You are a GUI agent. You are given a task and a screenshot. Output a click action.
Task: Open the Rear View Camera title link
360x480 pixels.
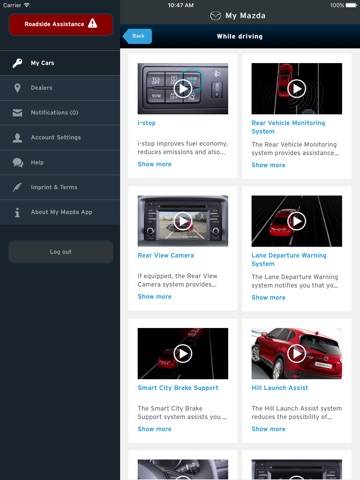(166, 255)
